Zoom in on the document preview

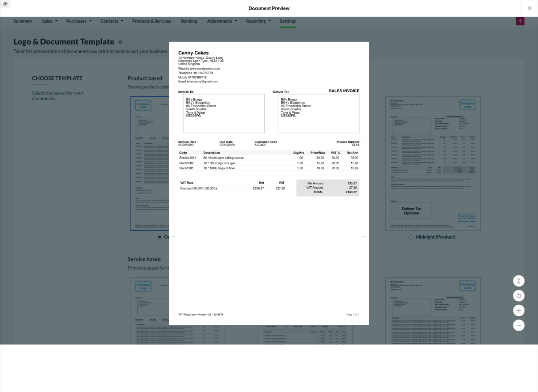click(x=519, y=311)
